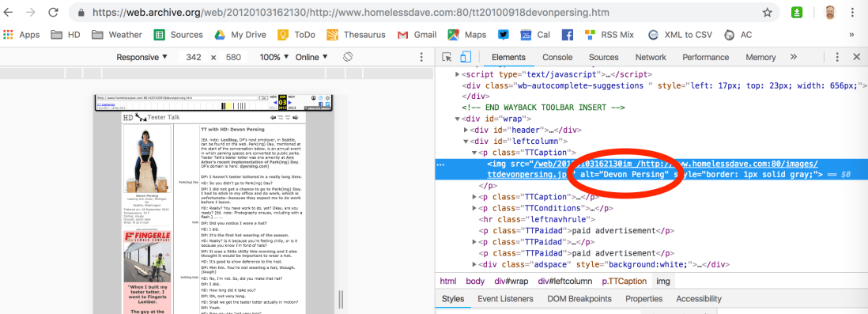Open the Styles pane tab
The height and width of the screenshot is (314, 868).
point(453,298)
